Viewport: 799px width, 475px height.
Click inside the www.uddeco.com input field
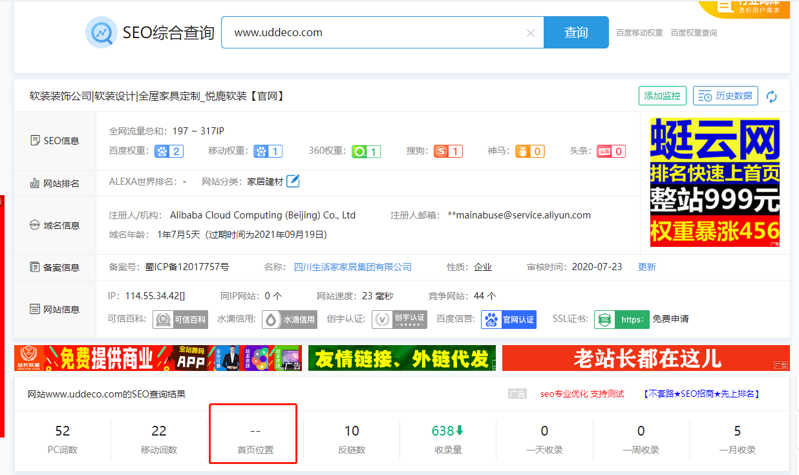point(375,33)
